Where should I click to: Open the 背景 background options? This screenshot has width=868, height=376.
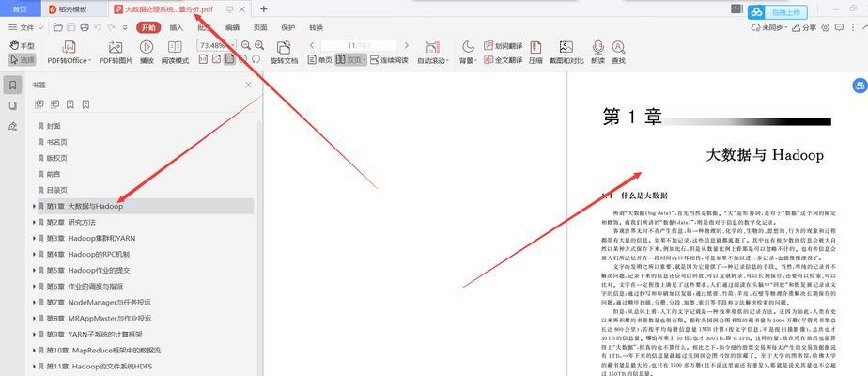coord(469,53)
